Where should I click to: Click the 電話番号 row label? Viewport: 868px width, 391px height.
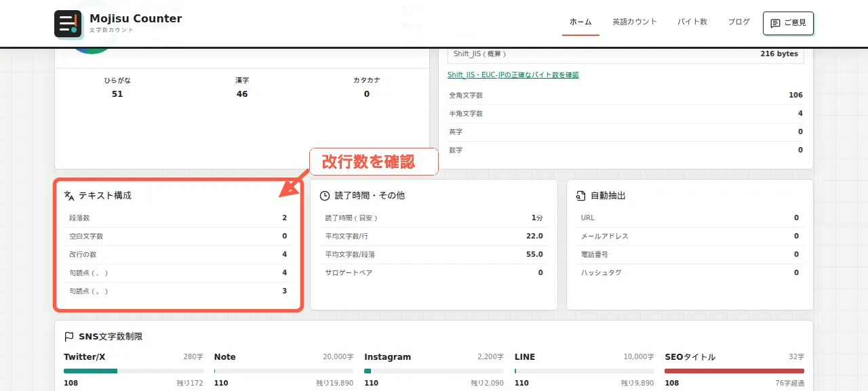[x=595, y=254]
